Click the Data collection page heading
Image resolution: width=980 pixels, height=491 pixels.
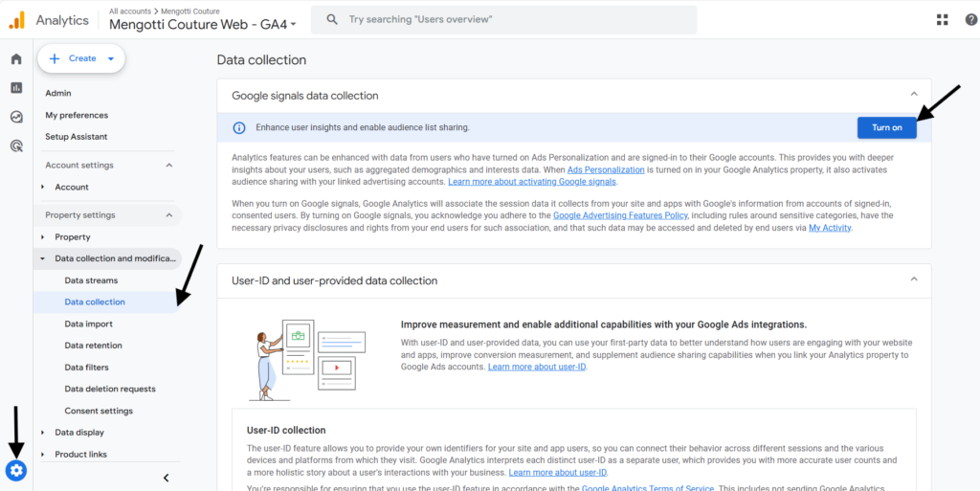pyautogui.click(x=262, y=60)
